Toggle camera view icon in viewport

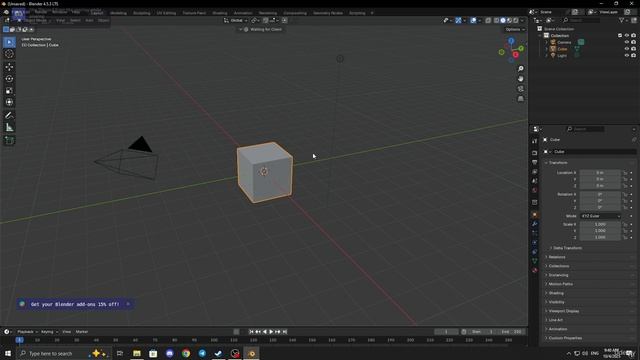(520, 89)
